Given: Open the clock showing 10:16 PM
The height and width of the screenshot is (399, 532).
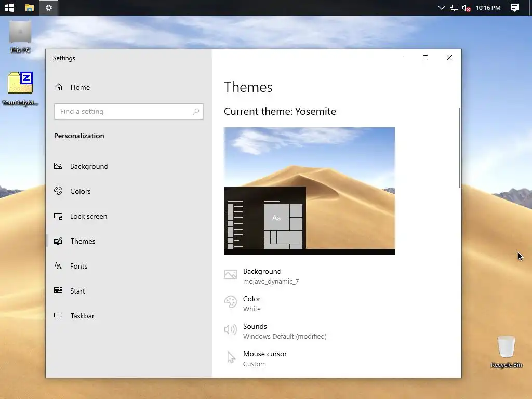Looking at the screenshot, I should click(488, 8).
